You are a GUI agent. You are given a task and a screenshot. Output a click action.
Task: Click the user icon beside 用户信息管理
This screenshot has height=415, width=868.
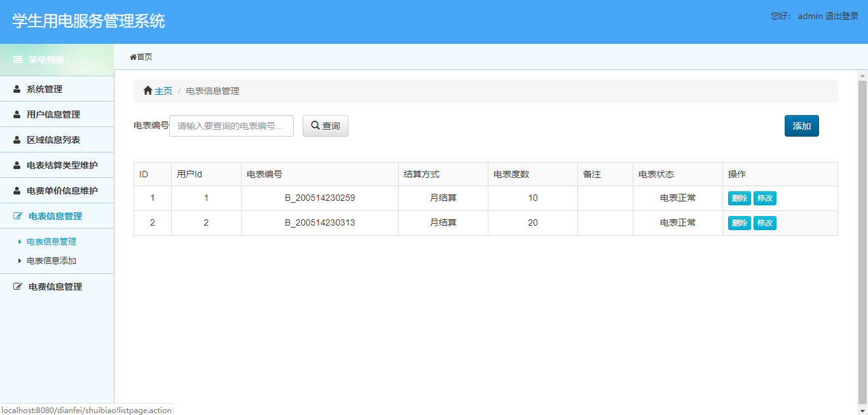click(x=17, y=114)
